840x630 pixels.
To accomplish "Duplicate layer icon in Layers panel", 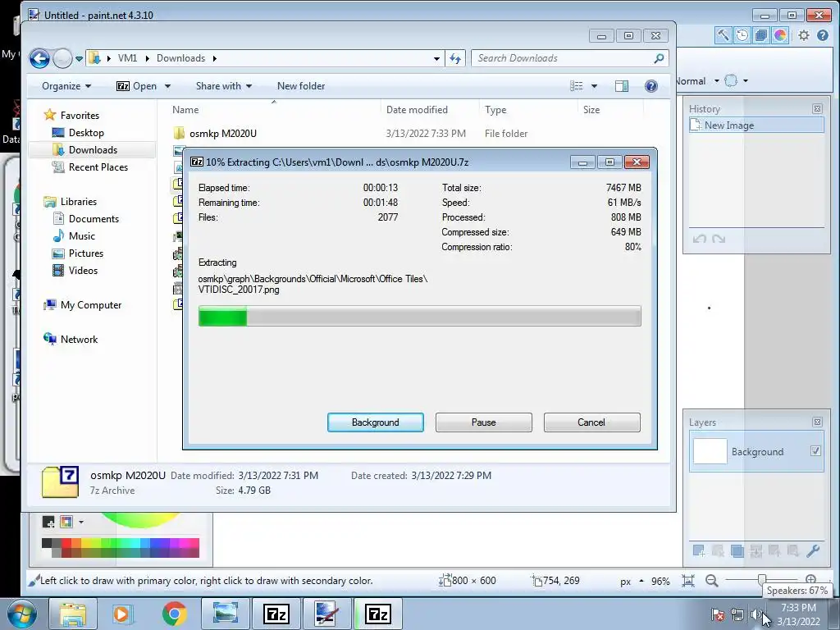I will (x=737, y=550).
